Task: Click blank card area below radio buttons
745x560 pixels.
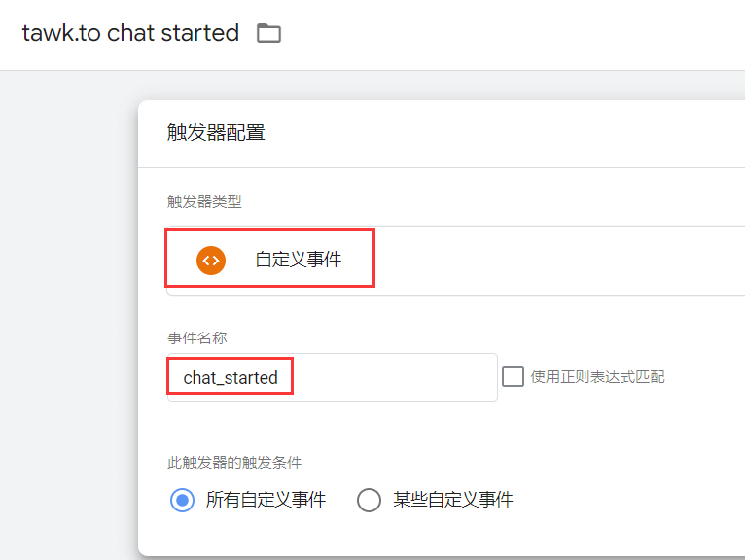Action: point(438,537)
